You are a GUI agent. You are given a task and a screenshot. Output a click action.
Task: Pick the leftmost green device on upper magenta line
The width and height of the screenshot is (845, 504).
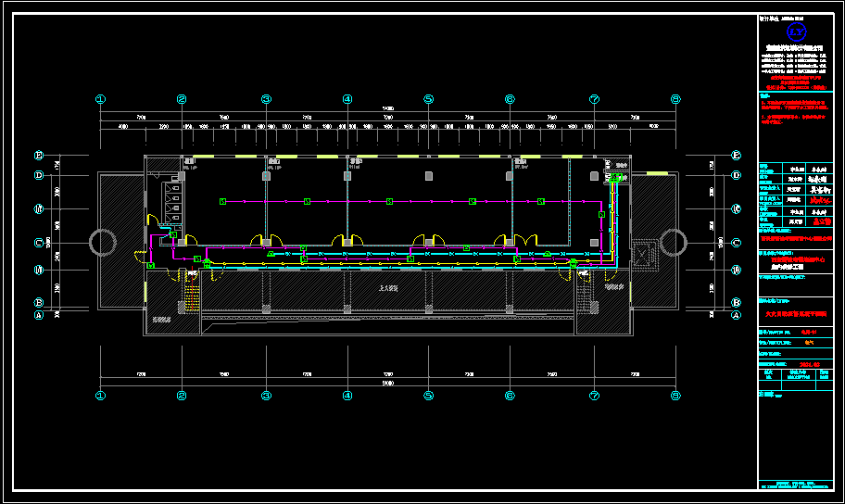[222, 201]
